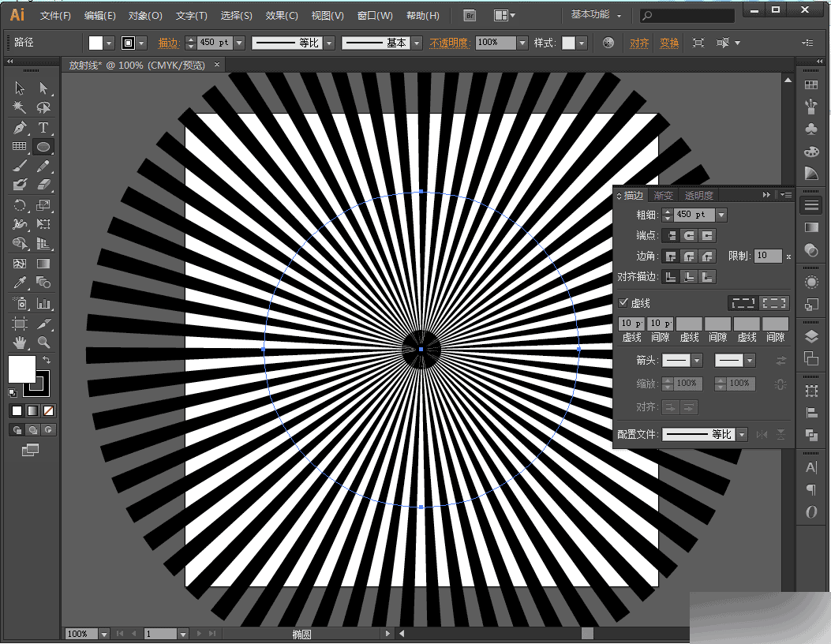Viewport: 831px width, 644px height.
Task: Open control bar stroke weight dropdown
Action: tap(240, 43)
